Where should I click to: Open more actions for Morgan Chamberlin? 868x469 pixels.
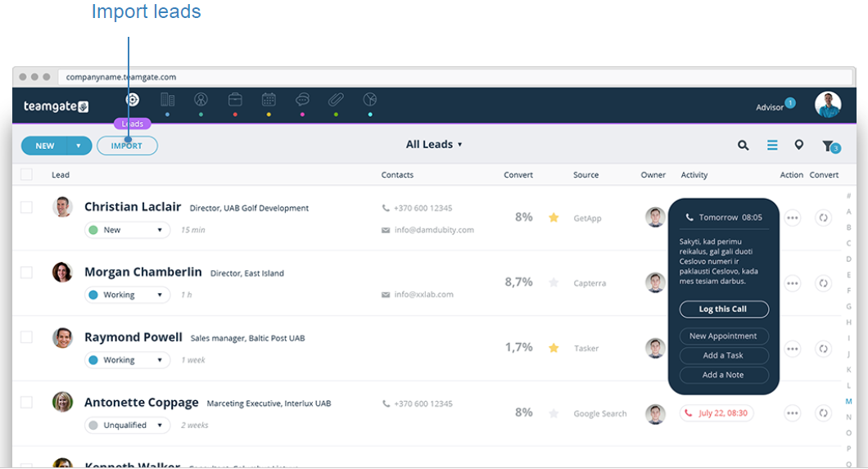[x=793, y=283]
